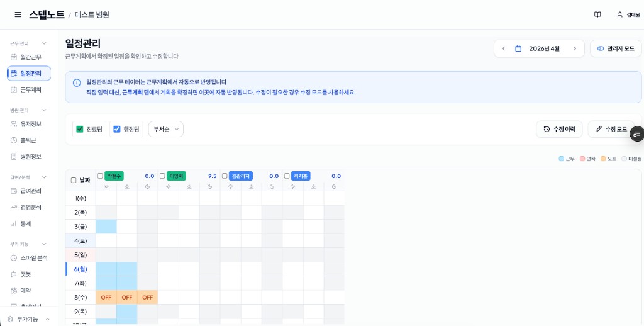This screenshot has height=326, width=644.
Task: Collapse the 급여/분석 sidebar section
Action: [x=45, y=177]
